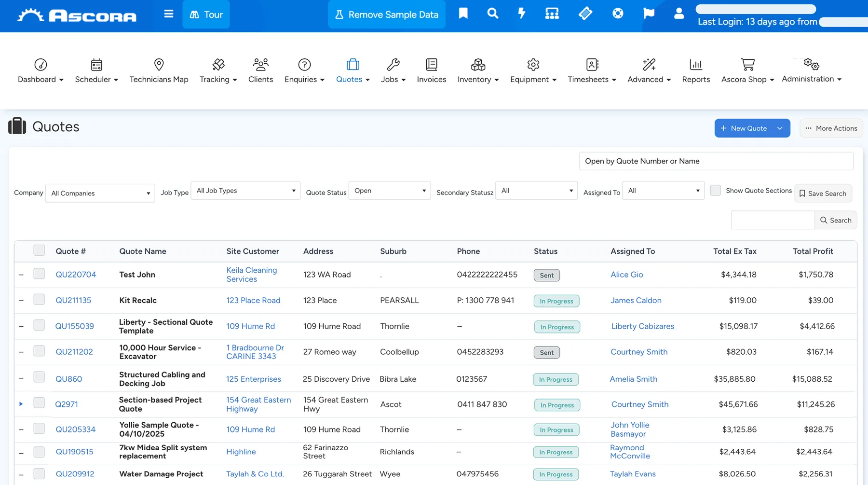Open the lightning bolt quick actions icon
The image size is (868, 485).
[522, 14]
